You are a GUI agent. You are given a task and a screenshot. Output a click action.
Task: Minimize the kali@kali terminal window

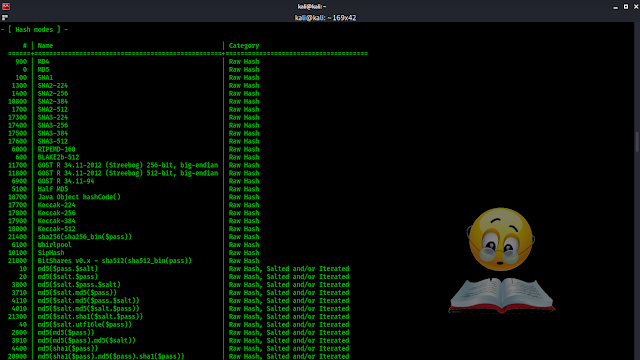point(616,7)
